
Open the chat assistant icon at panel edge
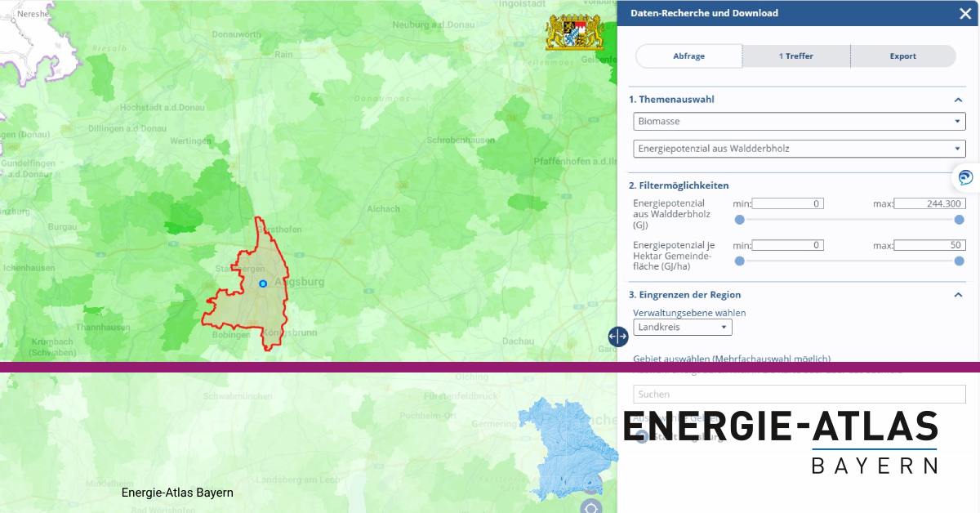point(966,177)
